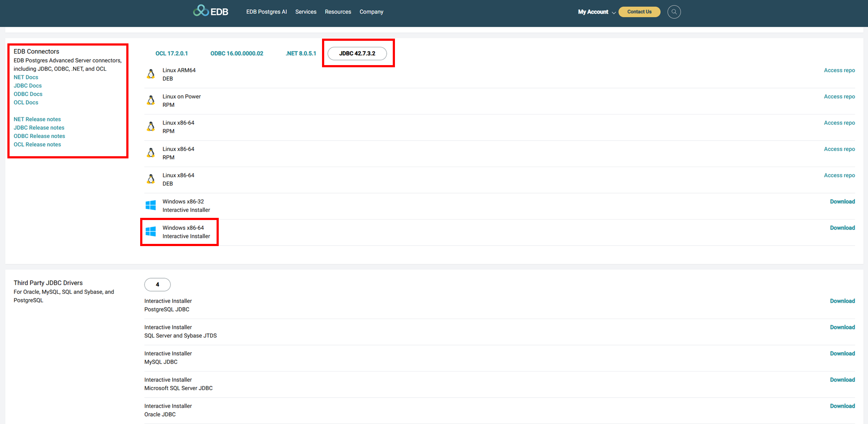The height and width of the screenshot is (424, 868).
Task: Download PostgreSQL JDBC installer
Action: coord(842,301)
